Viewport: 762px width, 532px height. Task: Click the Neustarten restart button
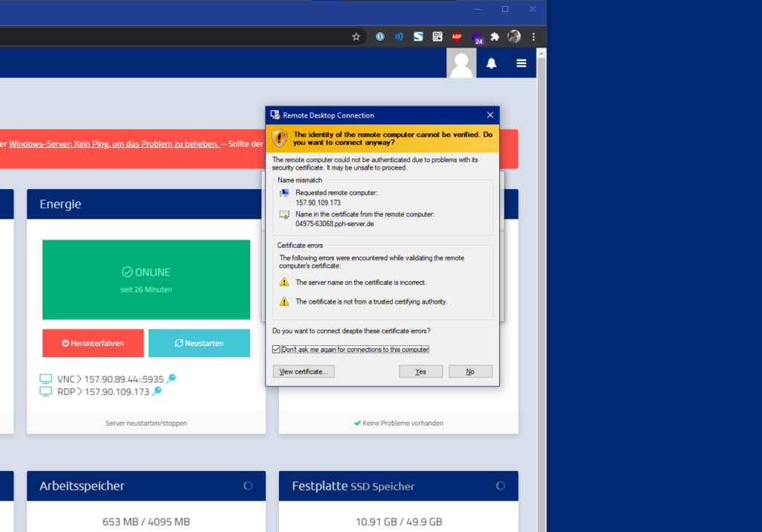199,343
